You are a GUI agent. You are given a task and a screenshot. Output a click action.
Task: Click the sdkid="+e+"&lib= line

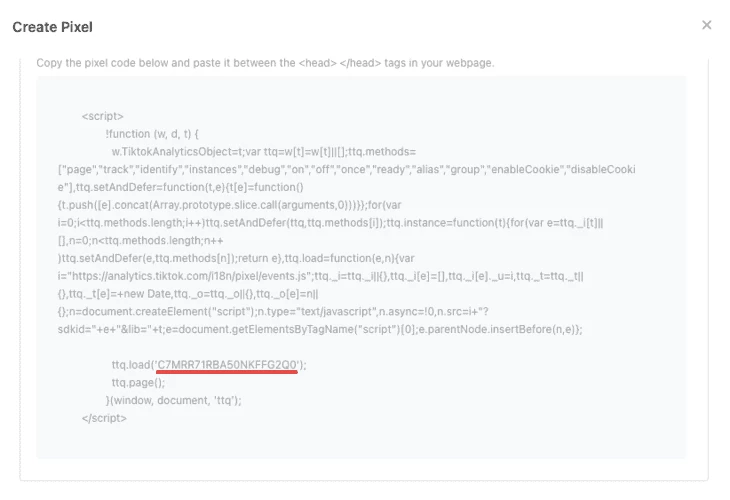click(320, 329)
